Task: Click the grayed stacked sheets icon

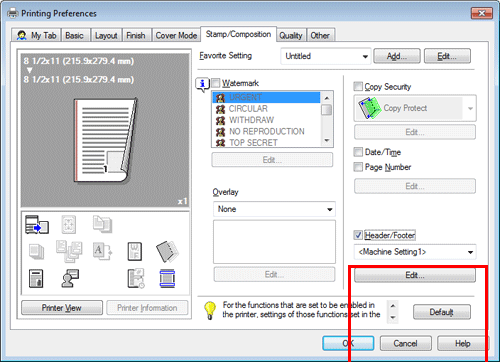Action: [x=36, y=251]
